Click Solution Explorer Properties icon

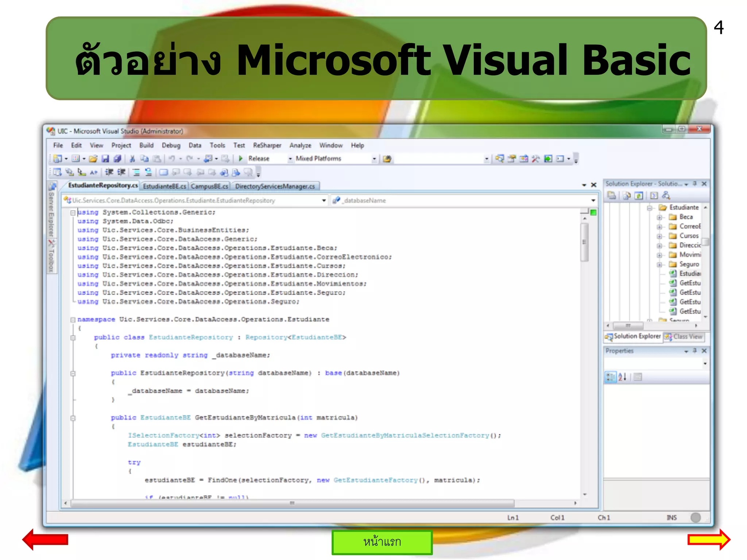click(612, 196)
